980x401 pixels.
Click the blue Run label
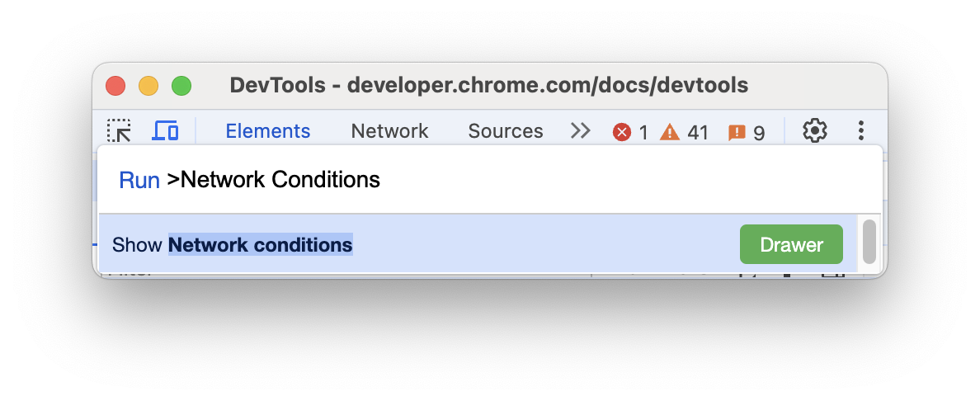click(139, 180)
